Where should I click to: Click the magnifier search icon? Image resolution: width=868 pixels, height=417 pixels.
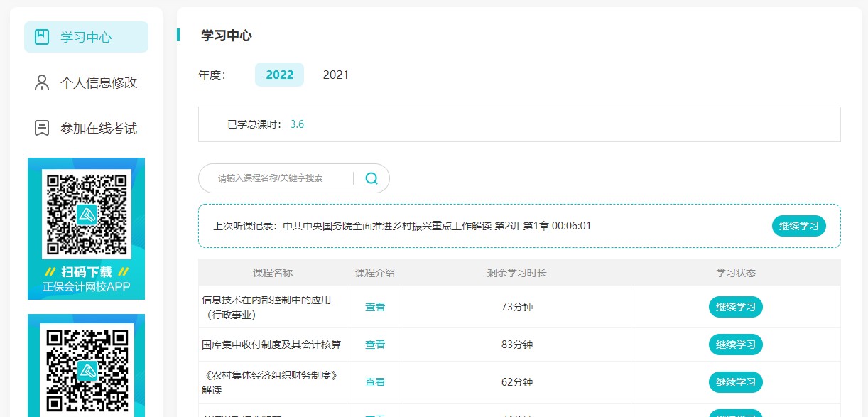pos(371,178)
